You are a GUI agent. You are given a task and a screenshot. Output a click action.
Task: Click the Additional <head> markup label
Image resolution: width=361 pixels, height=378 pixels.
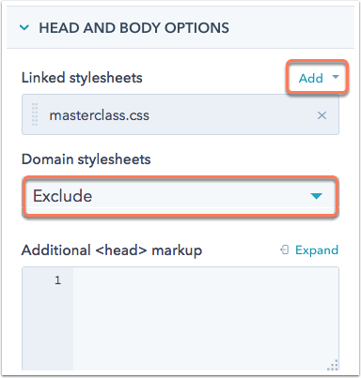[x=112, y=250]
